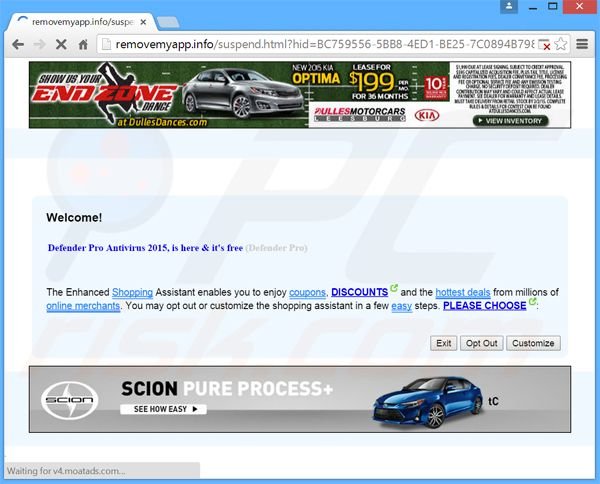Click the green external icon after DISCOUNTS
Screen dimensions: 600x484
coord(394,288)
